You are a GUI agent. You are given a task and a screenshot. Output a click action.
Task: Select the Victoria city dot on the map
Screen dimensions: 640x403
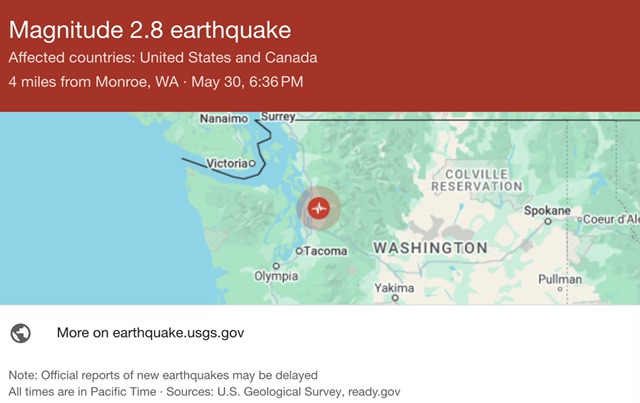tap(252, 163)
